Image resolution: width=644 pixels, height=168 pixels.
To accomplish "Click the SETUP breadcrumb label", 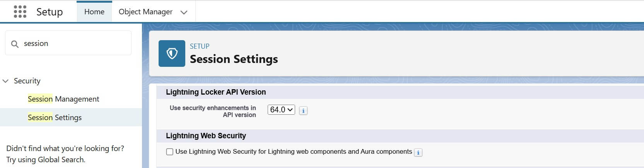I will pos(200,46).
